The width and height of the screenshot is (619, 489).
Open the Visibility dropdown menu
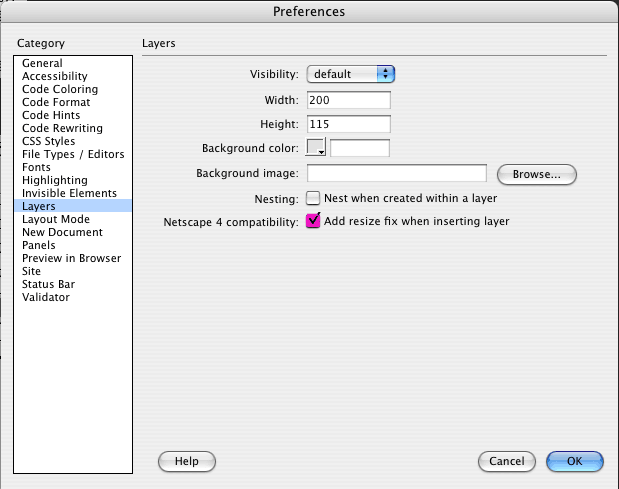pos(351,74)
